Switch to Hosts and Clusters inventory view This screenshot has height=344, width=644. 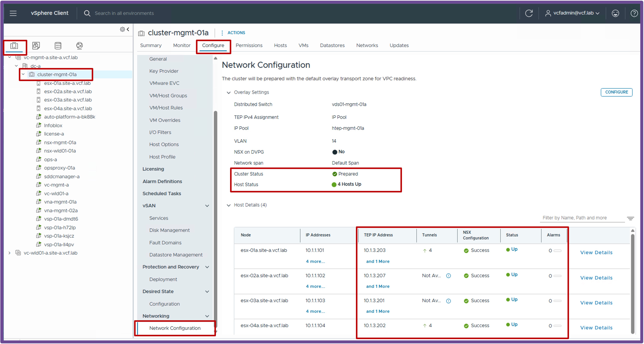[x=14, y=46]
